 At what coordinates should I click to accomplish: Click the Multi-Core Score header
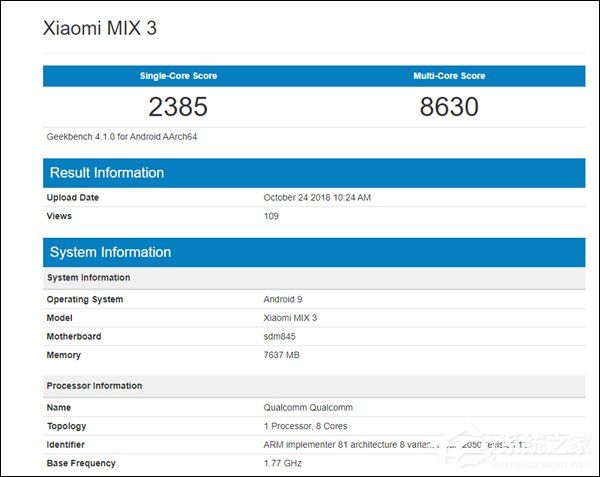[x=449, y=76]
